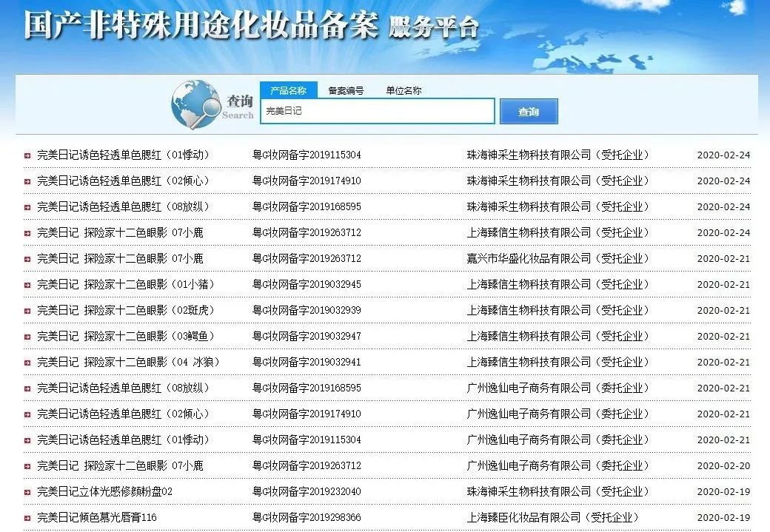Viewport: 770px width, 532px height.
Task: Click red arrow bullet beside 眼影（03鳄鱼）
Action: point(27,337)
